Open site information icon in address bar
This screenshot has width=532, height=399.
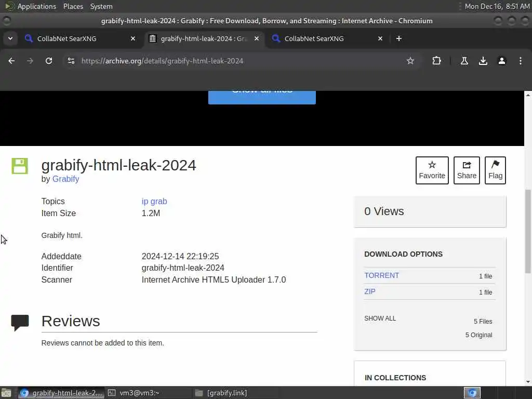click(71, 61)
